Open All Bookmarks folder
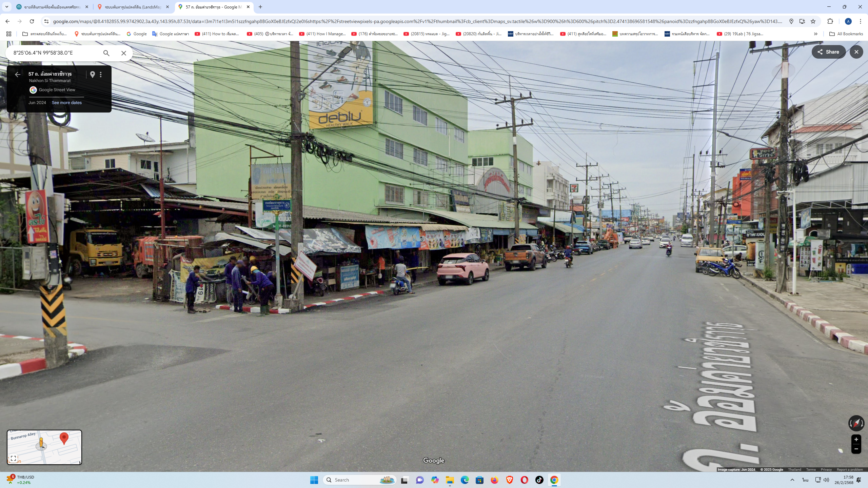Viewport: 868px width, 488px height. click(846, 34)
